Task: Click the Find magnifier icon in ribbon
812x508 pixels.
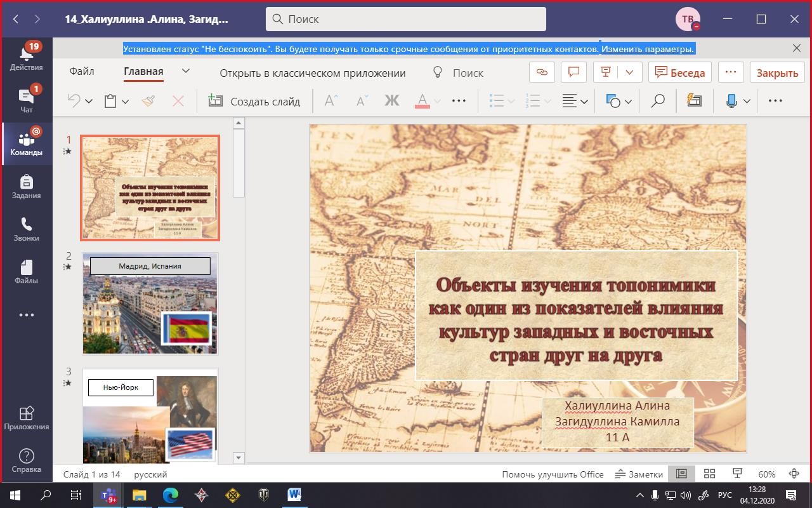Action: pyautogui.click(x=658, y=101)
